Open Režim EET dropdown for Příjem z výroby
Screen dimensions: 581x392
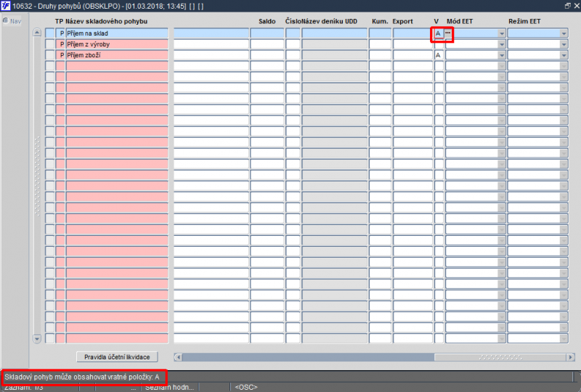click(564, 44)
